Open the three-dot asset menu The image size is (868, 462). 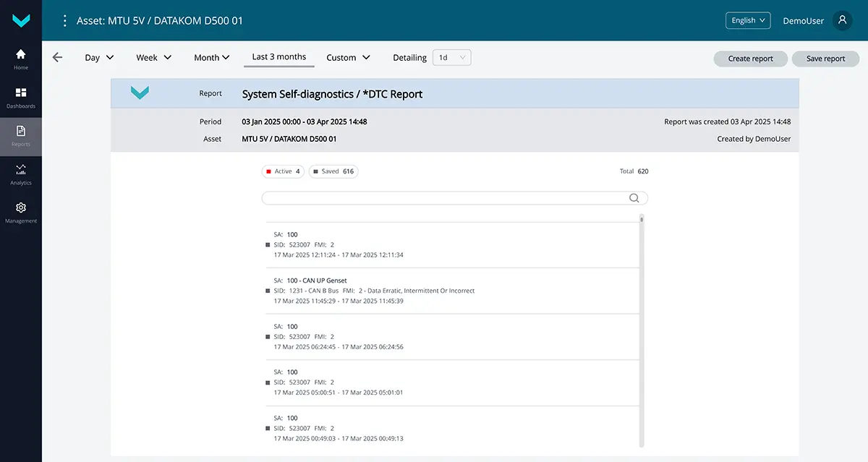coord(65,21)
